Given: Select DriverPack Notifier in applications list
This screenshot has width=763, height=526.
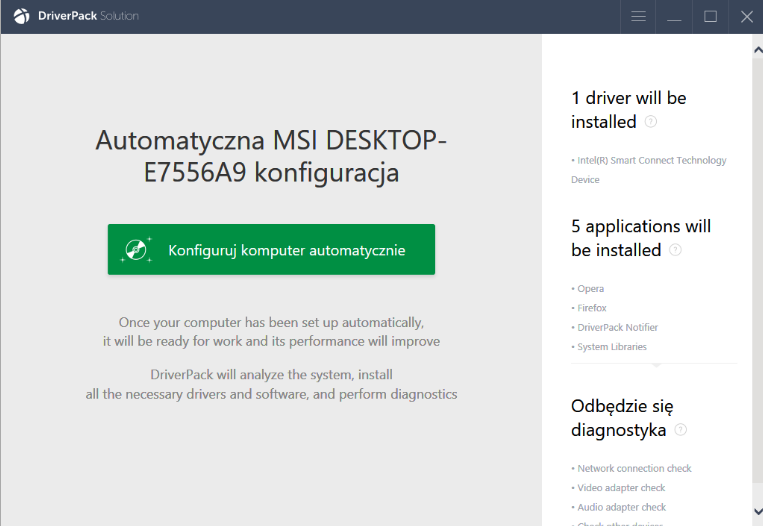Looking at the screenshot, I should [x=615, y=327].
